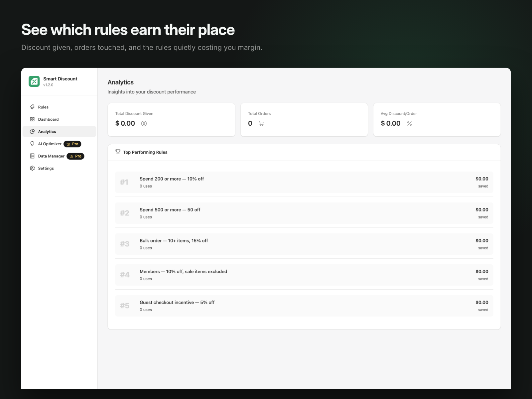Select the Analytics sidebar item
Screen dimensions: 532x399
click(60, 132)
